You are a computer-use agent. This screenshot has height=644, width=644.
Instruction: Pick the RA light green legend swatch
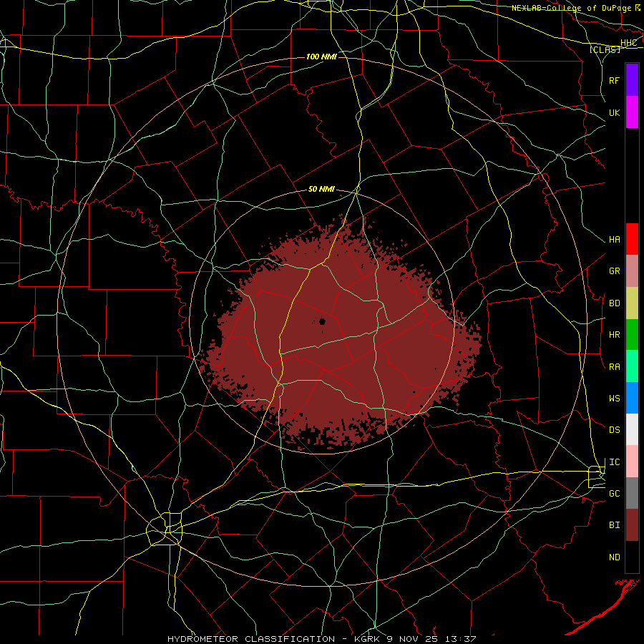pos(632,366)
